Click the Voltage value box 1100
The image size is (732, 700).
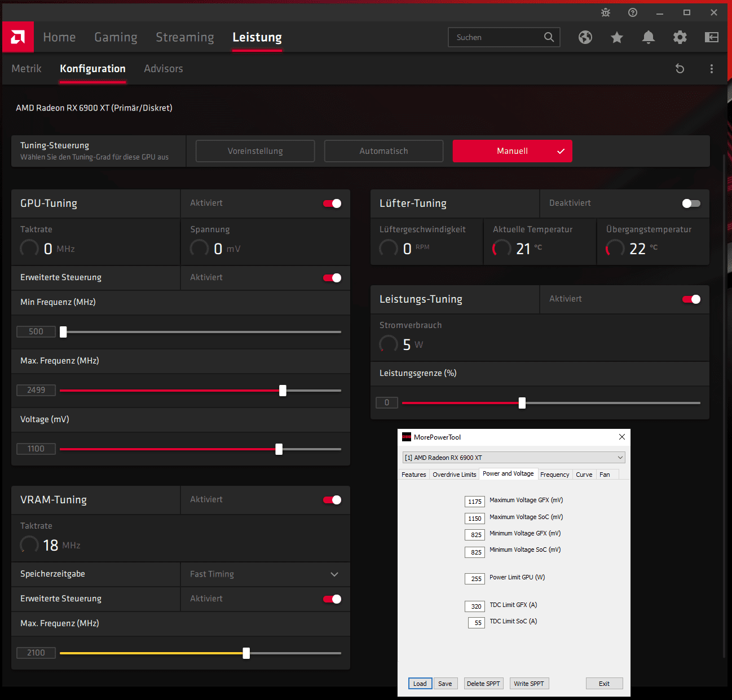pos(36,449)
